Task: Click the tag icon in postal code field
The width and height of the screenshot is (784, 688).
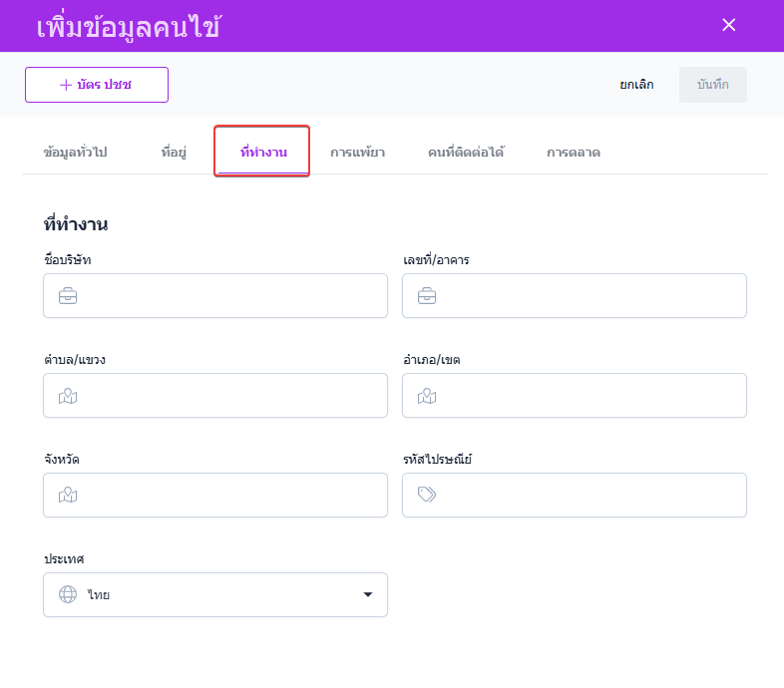Action: pyautogui.click(x=427, y=496)
